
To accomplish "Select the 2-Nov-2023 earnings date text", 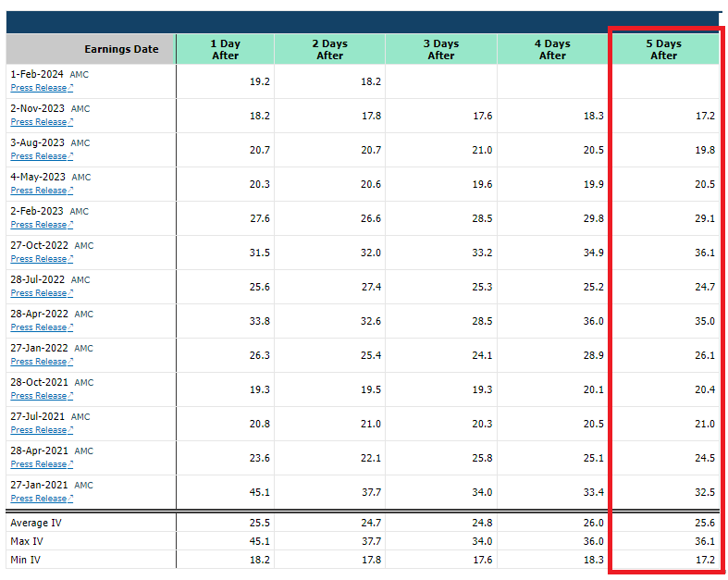I will [37, 108].
